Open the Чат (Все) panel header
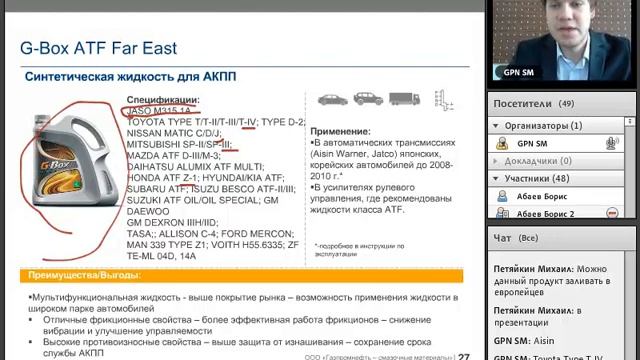The width and height of the screenshot is (640, 360). click(562, 238)
